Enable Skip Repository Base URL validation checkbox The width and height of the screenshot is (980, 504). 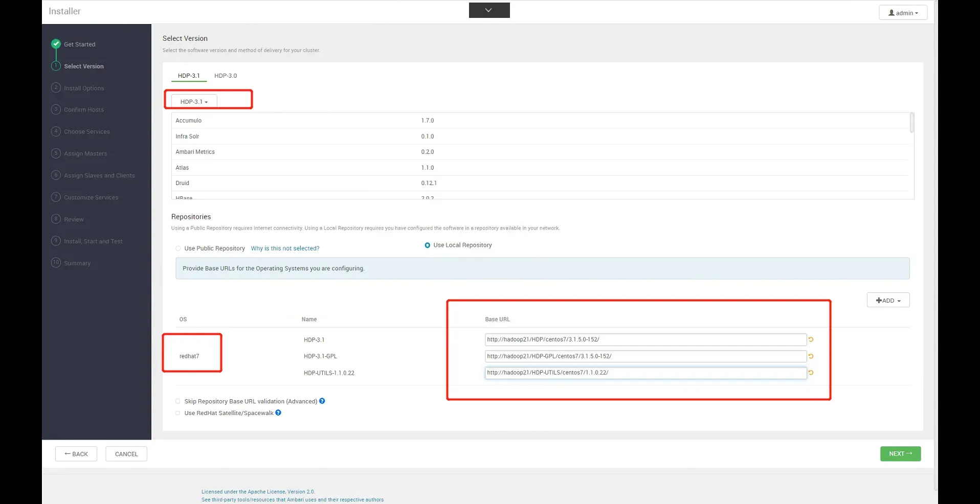pyautogui.click(x=178, y=401)
